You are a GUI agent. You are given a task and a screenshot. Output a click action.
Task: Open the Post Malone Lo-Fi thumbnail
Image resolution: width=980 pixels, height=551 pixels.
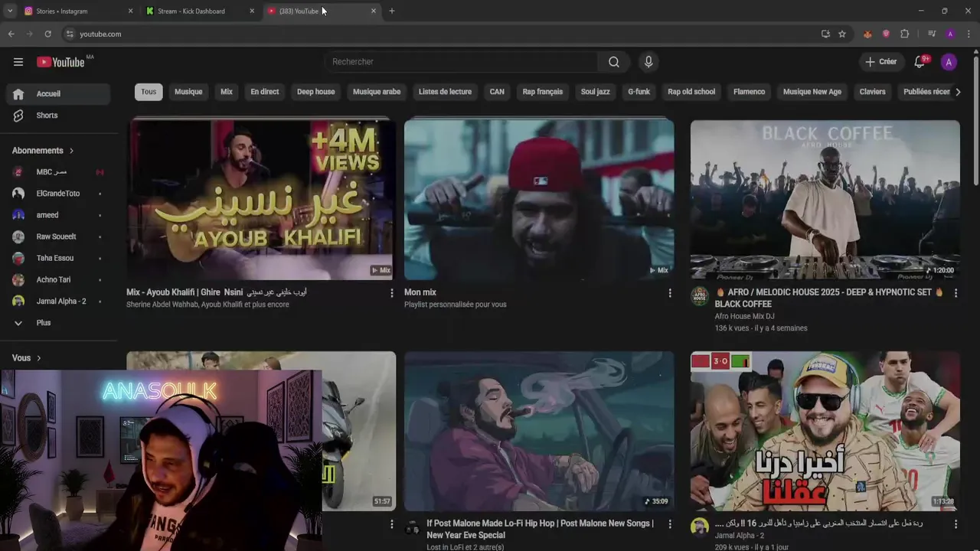pyautogui.click(x=539, y=432)
